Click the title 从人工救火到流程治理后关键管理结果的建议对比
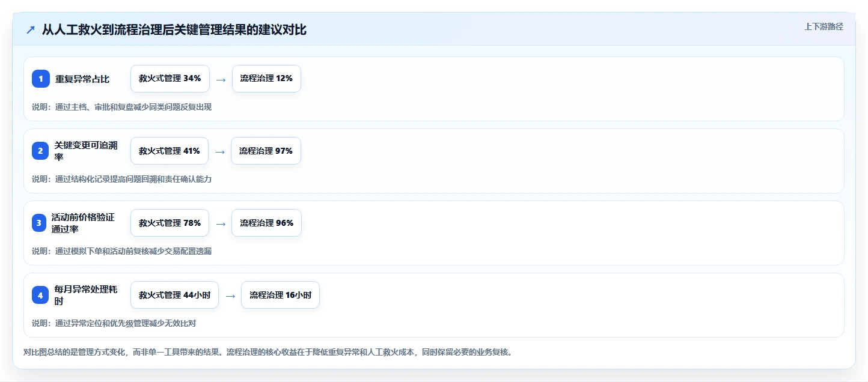Image resolution: width=868 pixels, height=382 pixels. 174,30
